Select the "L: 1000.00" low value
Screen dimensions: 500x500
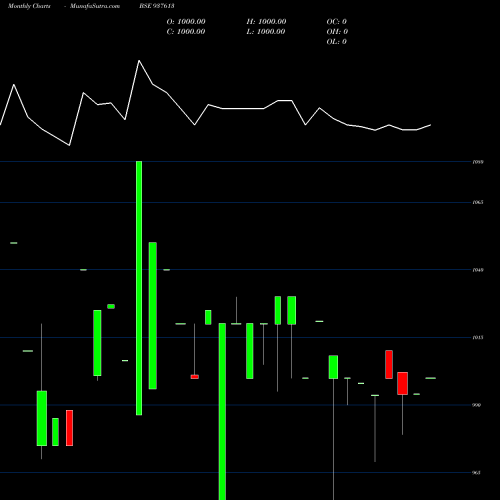(266, 32)
